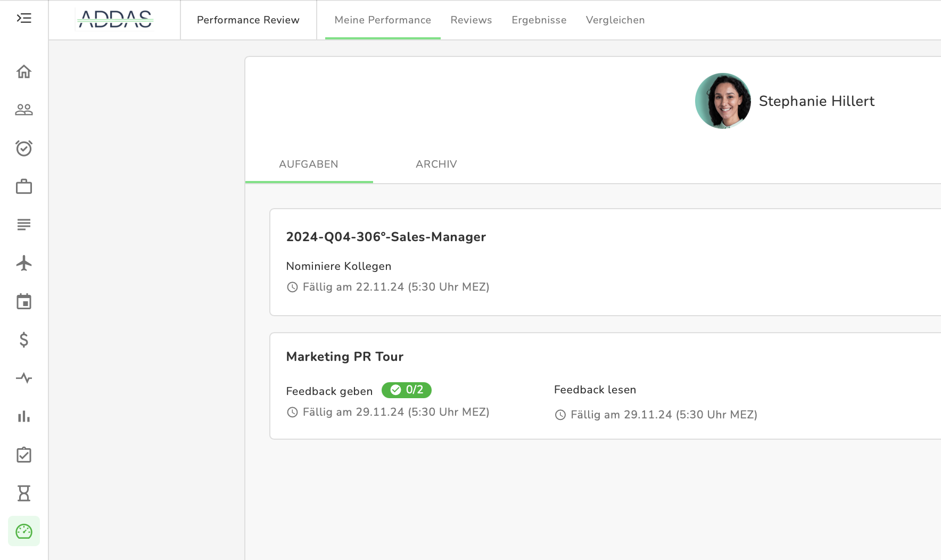This screenshot has height=560, width=941.
Task: Click Feedback geben task
Action: 329,391
